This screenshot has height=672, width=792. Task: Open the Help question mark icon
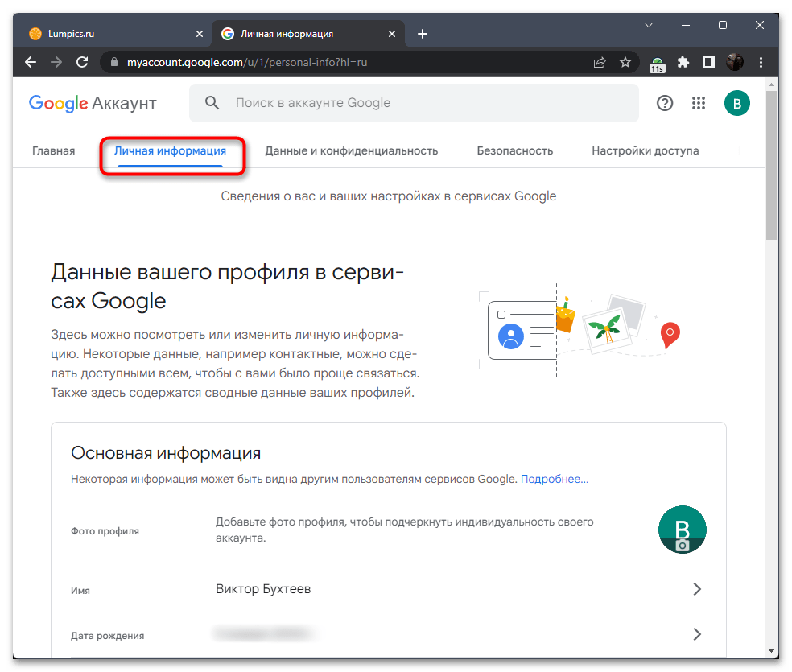664,103
